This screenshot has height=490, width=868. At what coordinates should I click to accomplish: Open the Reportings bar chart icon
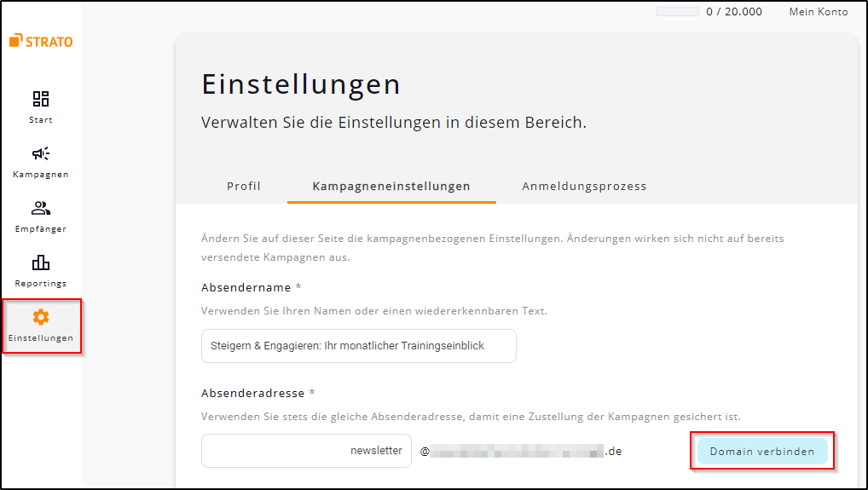[40, 262]
